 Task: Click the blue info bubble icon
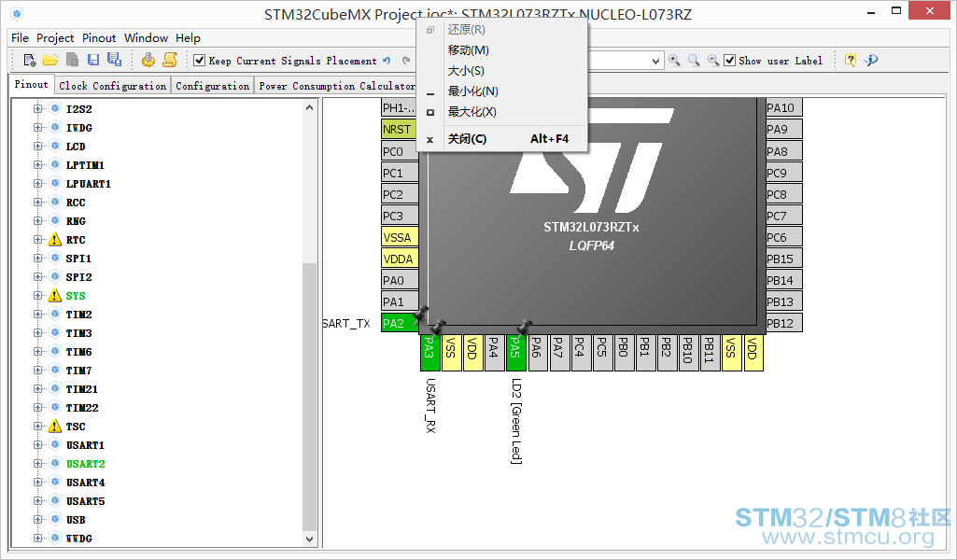[871, 60]
